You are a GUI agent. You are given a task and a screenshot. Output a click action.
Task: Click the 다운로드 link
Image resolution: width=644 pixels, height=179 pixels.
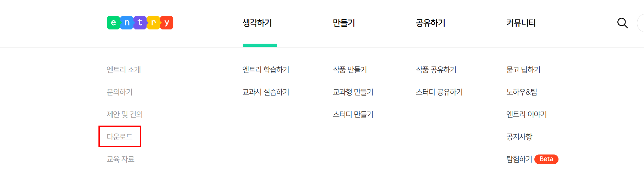120,137
